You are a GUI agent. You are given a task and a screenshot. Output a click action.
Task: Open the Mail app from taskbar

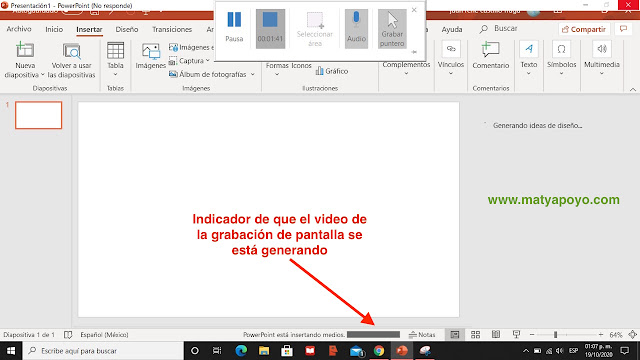pyautogui.click(x=356, y=351)
